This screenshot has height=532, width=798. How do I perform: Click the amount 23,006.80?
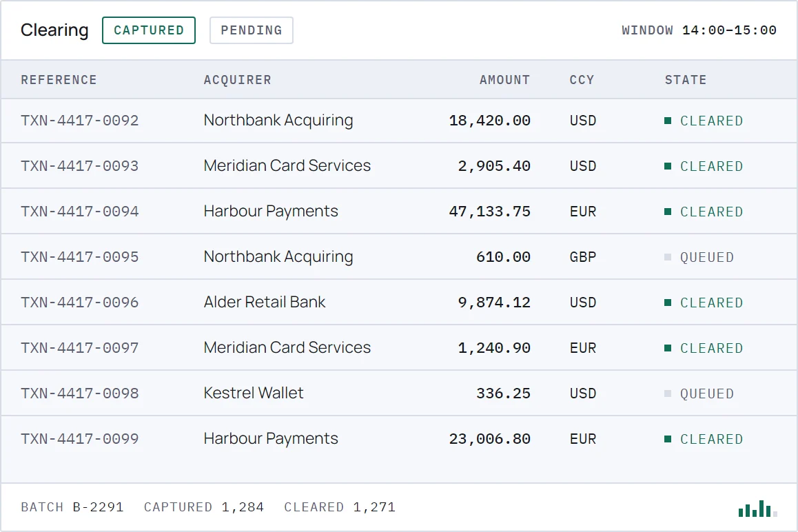click(x=489, y=439)
